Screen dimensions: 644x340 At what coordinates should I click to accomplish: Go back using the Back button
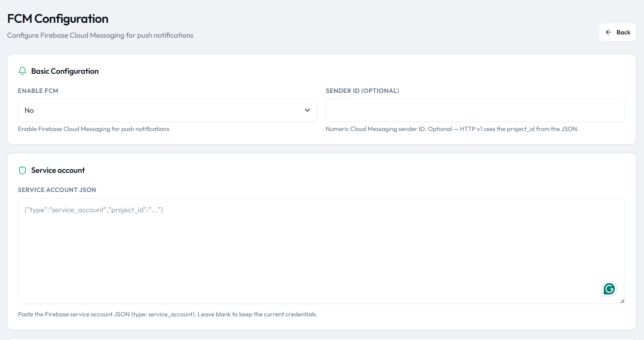tap(617, 32)
